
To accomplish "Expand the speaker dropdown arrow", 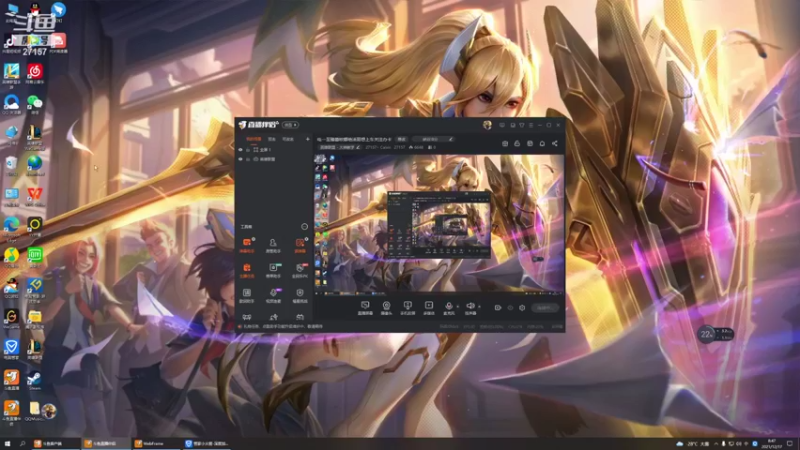I will [479, 307].
